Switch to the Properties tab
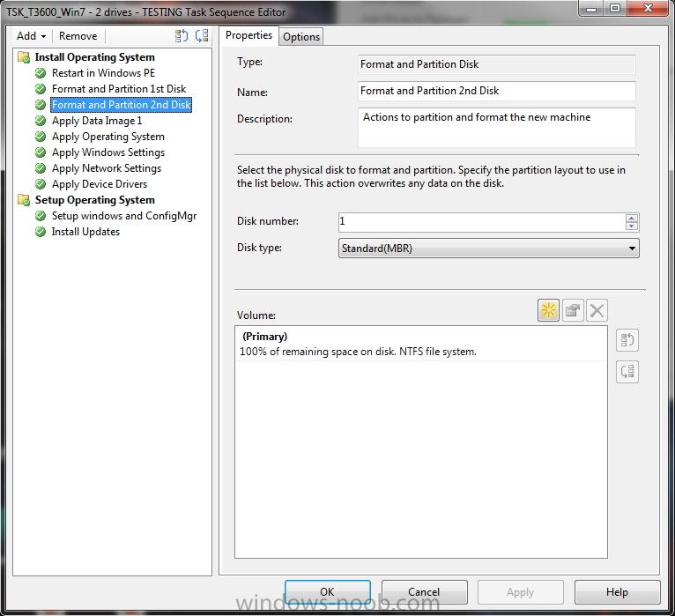This screenshot has height=616, width=675. [248, 35]
